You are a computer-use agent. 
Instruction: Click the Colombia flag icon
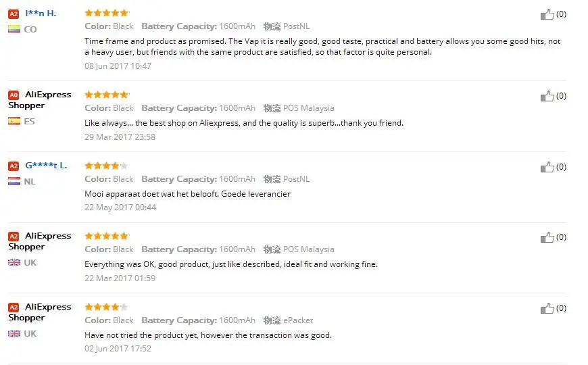point(14,29)
